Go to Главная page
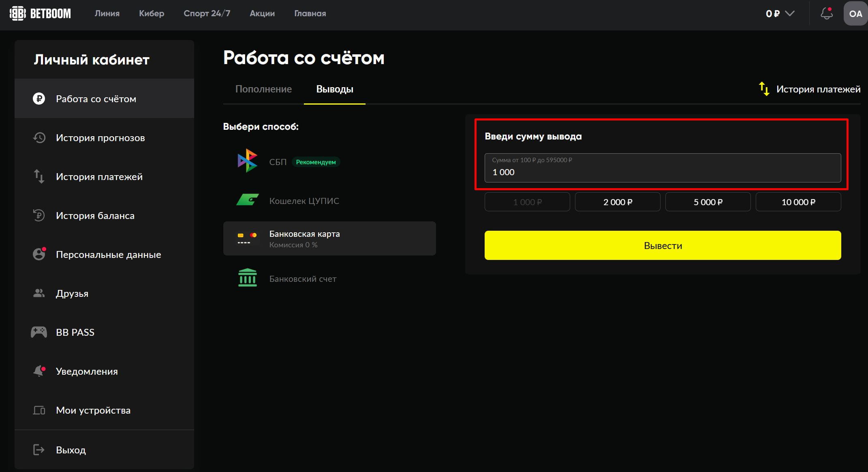Viewport: 868px width, 472px height. click(310, 13)
